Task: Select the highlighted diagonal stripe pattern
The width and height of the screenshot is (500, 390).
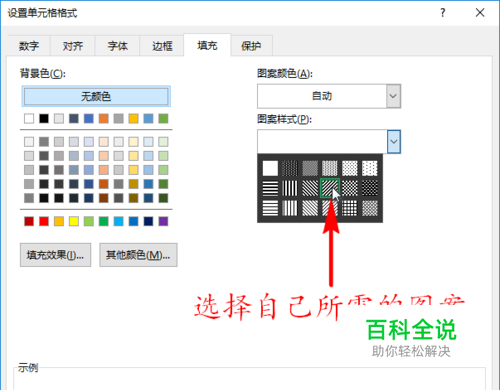Action: (x=330, y=188)
